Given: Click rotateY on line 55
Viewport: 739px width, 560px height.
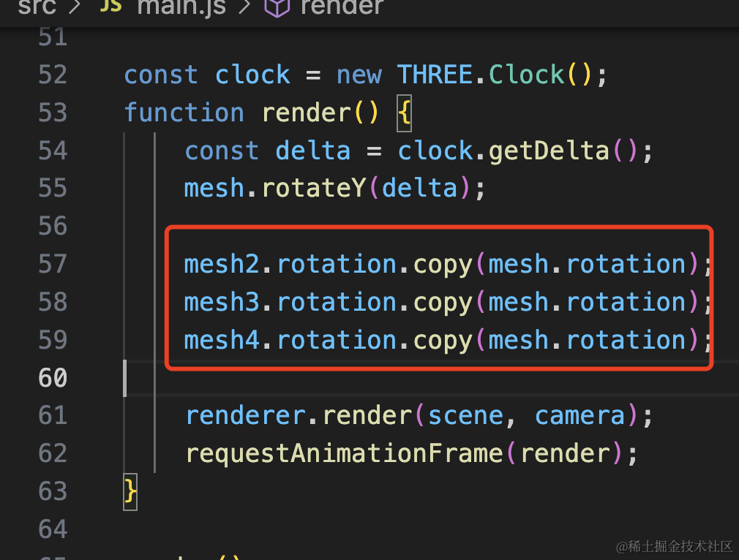Looking at the screenshot, I should (314, 189).
